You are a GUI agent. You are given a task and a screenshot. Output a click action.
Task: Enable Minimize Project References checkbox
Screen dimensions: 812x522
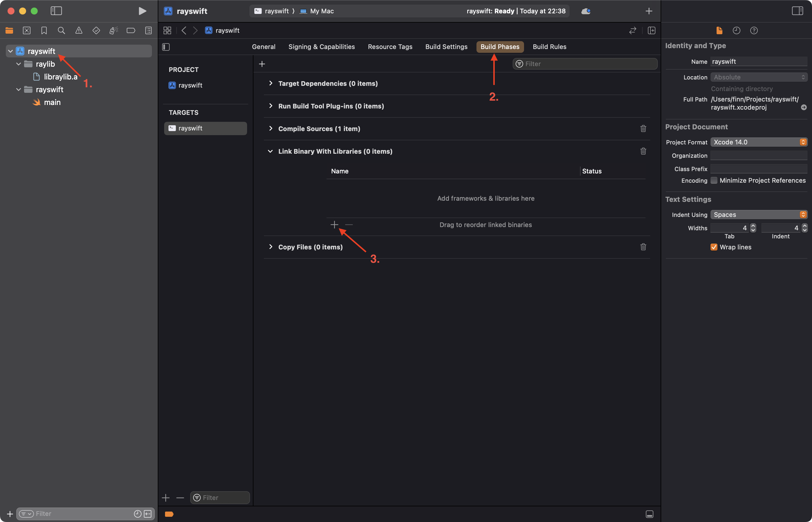click(714, 180)
